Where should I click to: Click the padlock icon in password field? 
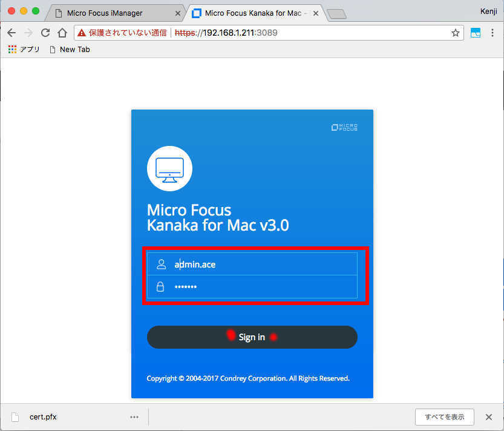[x=160, y=286]
